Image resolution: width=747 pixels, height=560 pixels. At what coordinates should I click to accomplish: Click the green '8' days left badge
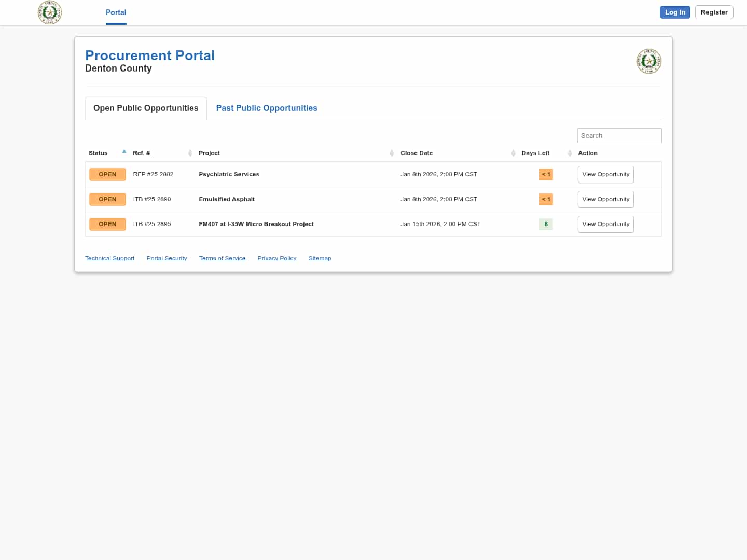(x=546, y=224)
